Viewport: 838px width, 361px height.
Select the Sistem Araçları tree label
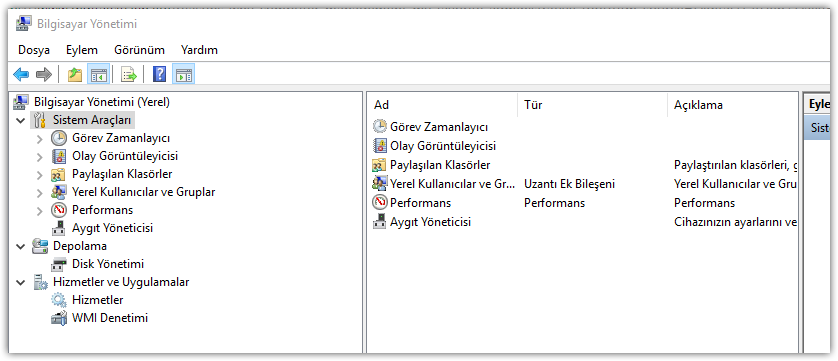coord(91,120)
